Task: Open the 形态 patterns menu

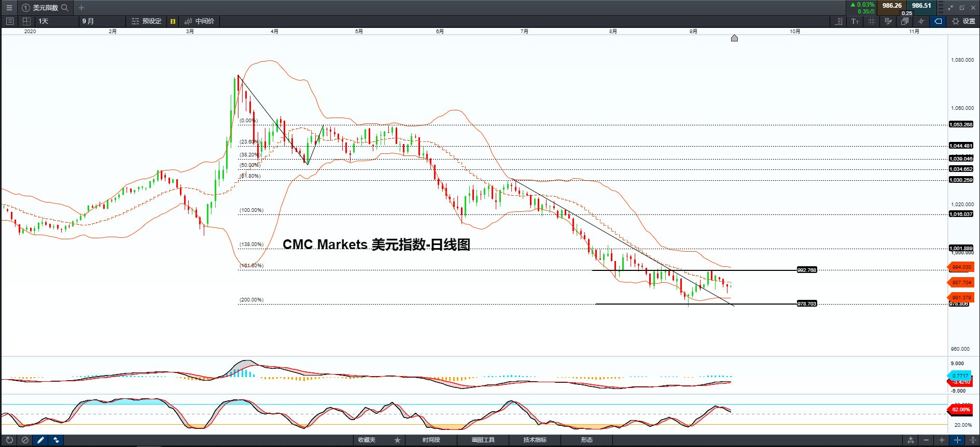Action: [x=586, y=440]
